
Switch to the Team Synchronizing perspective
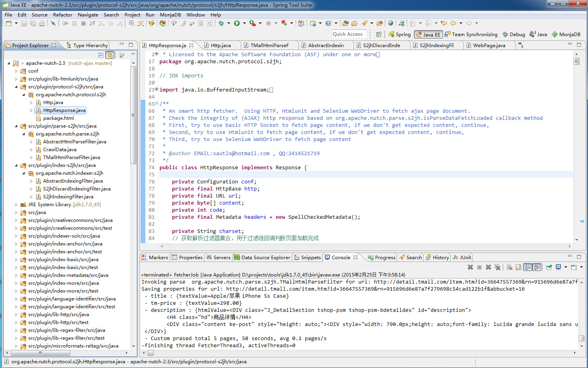[471, 34]
